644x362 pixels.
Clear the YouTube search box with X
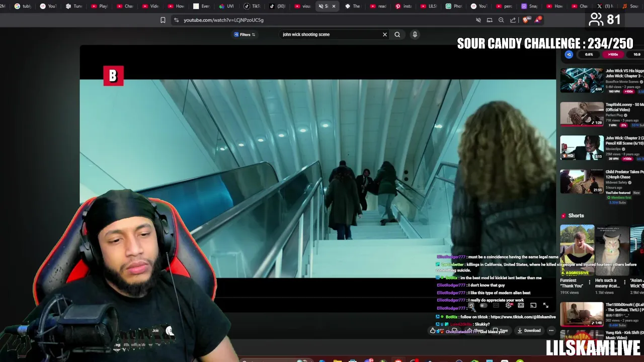pyautogui.click(x=385, y=35)
